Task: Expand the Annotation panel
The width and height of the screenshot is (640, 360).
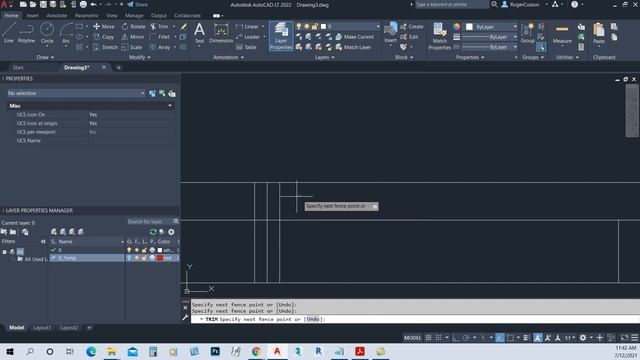Action: click(228, 58)
